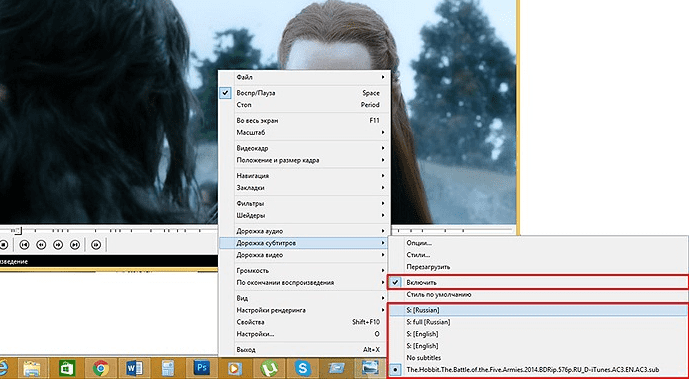Screen dimensions: 692x385
Task: Open the media player icon in taskbar
Action: point(235,368)
